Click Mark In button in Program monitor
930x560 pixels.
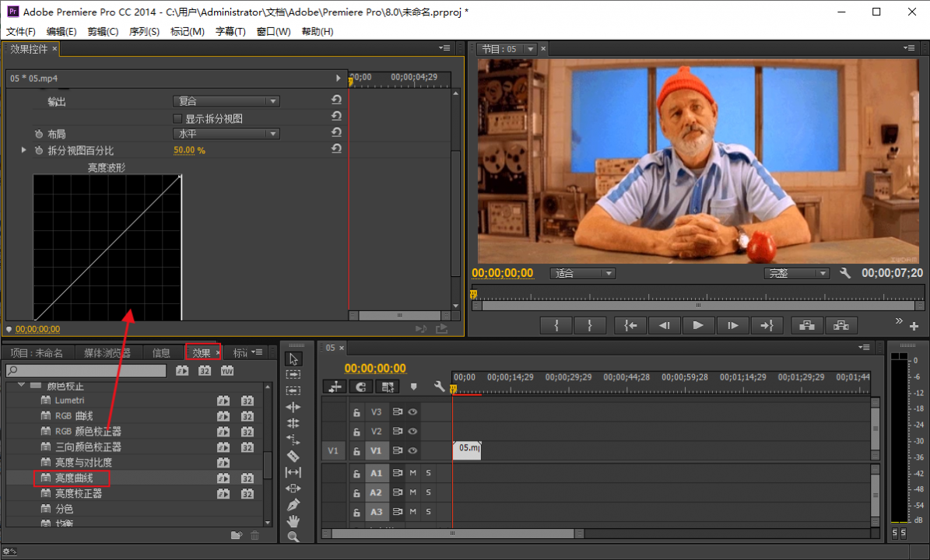[x=556, y=325]
